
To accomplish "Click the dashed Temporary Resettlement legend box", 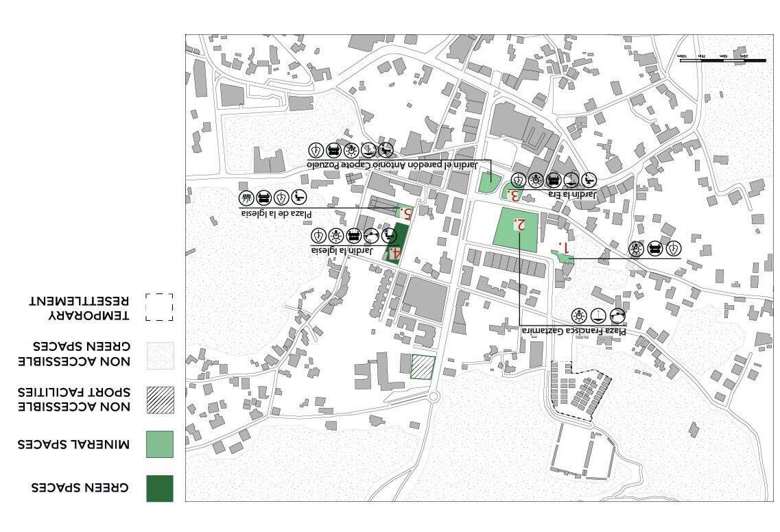I will (160, 306).
